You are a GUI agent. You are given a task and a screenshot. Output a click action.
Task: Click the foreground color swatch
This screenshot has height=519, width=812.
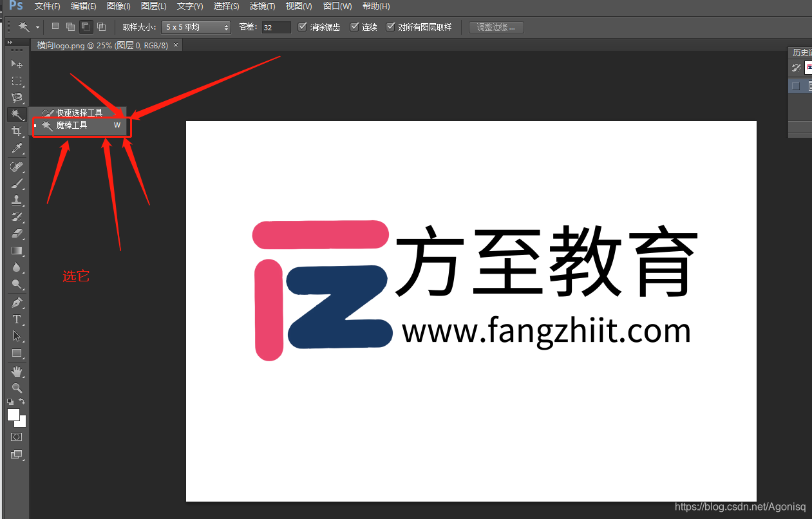point(13,414)
